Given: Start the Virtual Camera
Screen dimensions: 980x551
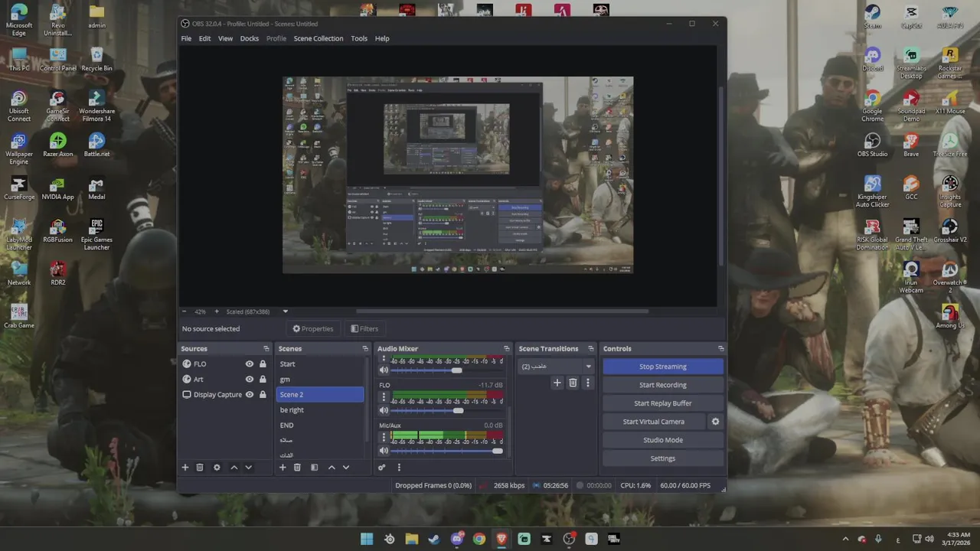Looking at the screenshot, I should click(x=654, y=422).
